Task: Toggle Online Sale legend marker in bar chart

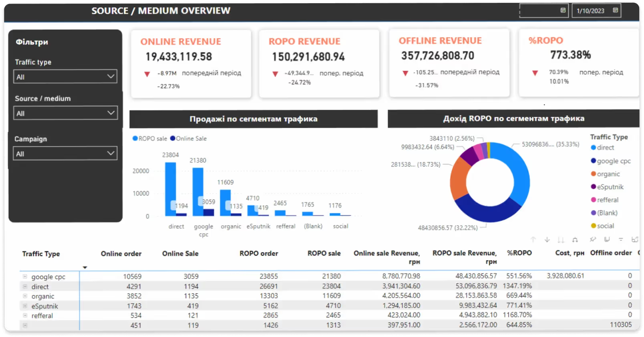Action: point(173,139)
